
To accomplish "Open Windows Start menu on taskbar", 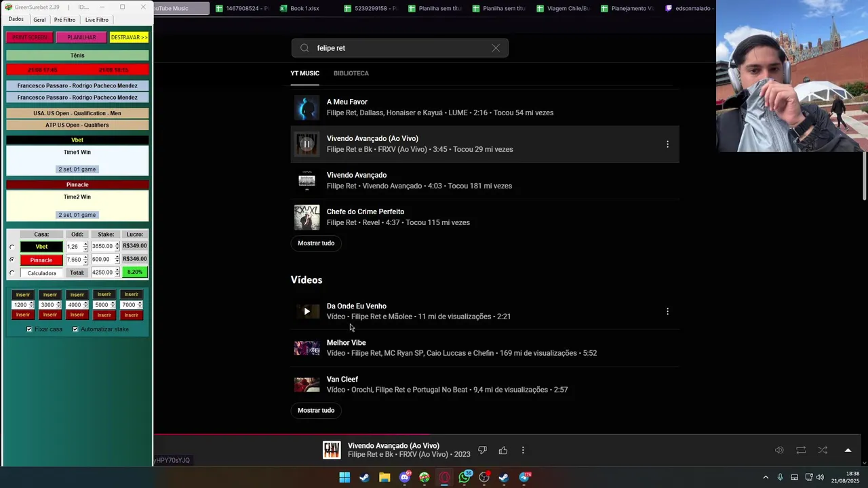I will tap(344, 477).
